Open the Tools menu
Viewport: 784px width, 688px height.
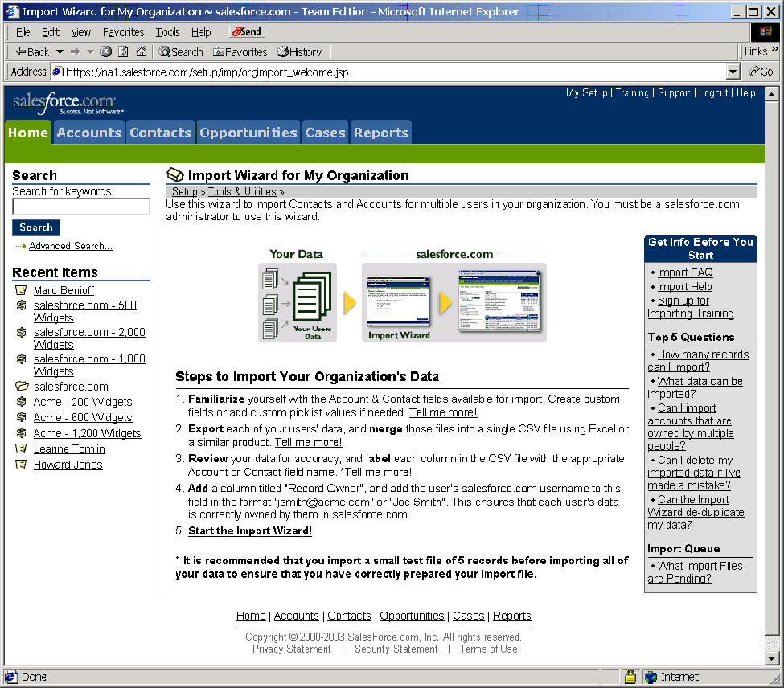tap(167, 32)
